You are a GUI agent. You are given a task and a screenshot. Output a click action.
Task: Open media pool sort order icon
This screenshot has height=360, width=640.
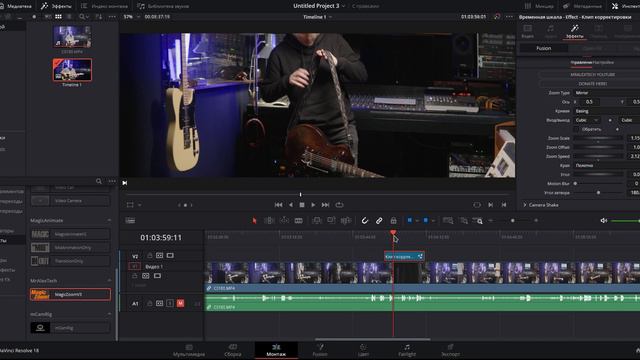[x=99, y=17]
